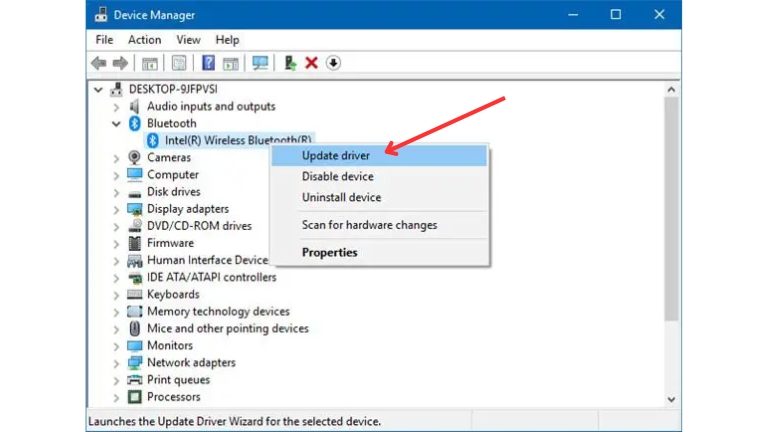Select Memory technology devices label
Screen dimensions: 768x432
[218, 312]
